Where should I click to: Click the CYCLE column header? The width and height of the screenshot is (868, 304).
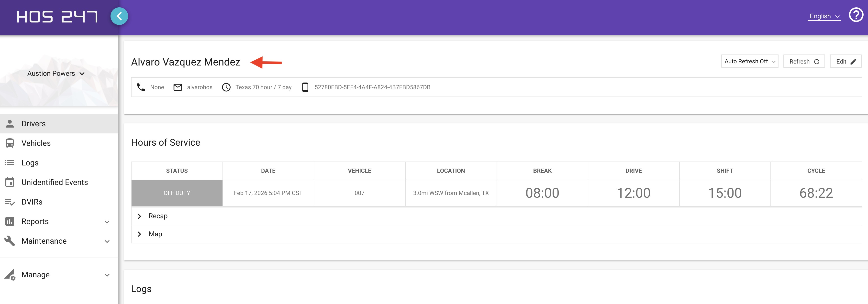click(x=816, y=171)
